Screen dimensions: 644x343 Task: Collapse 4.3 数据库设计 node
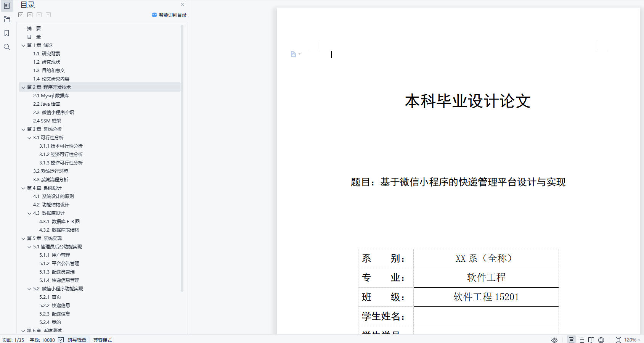pyautogui.click(x=29, y=213)
